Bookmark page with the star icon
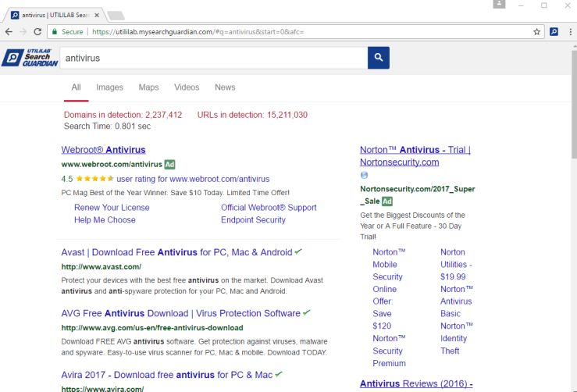Image resolution: width=577 pixels, height=392 pixels. click(x=537, y=32)
